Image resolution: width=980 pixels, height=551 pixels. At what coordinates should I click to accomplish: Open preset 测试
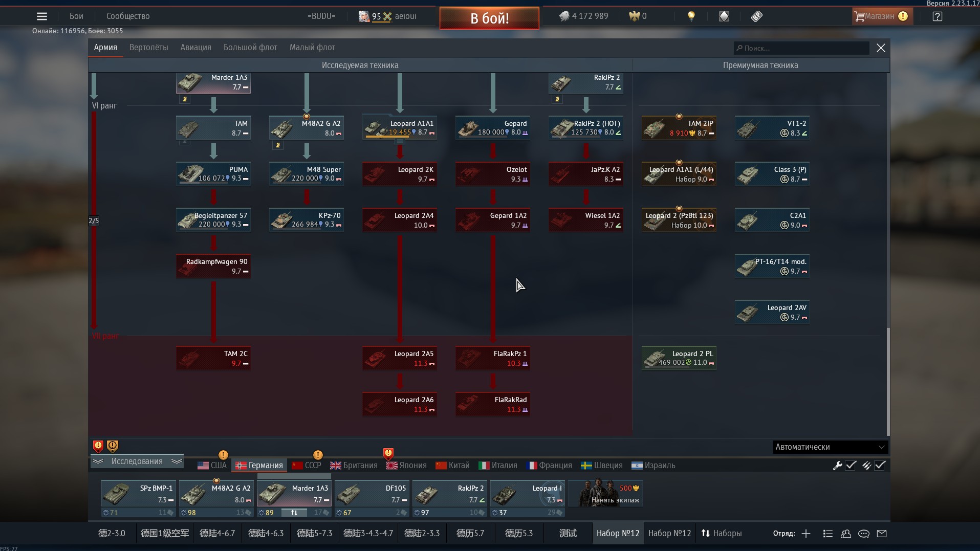[x=568, y=533]
